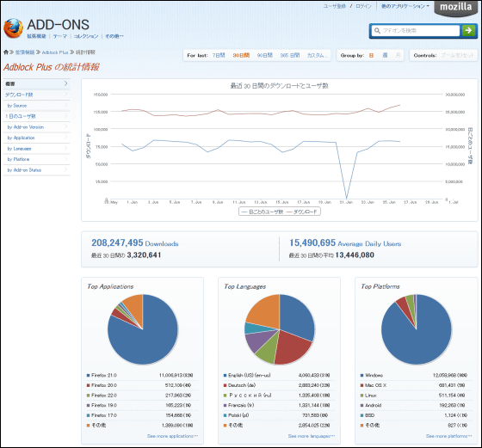Focus the add-on search field
The image size is (482, 448).
(x=416, y=31)
